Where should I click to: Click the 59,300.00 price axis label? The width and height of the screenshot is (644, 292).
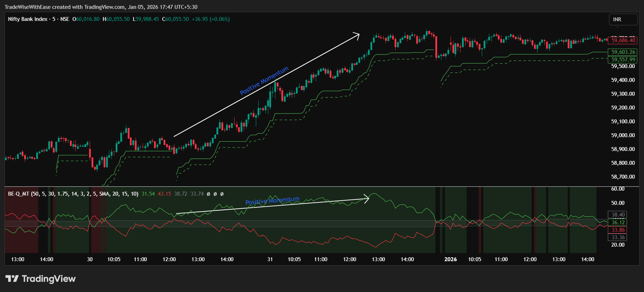click(623, 94)
